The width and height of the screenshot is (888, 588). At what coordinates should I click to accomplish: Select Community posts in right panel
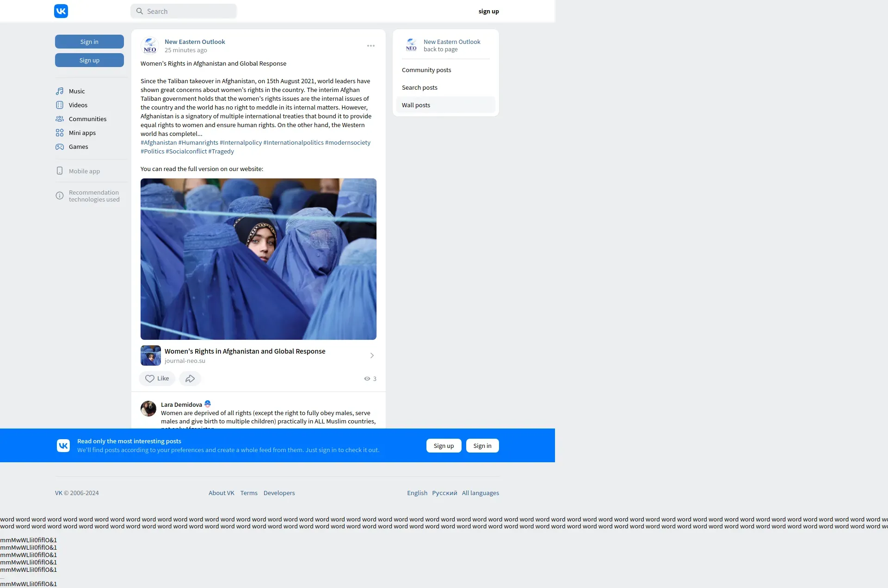tap(426, 70)
